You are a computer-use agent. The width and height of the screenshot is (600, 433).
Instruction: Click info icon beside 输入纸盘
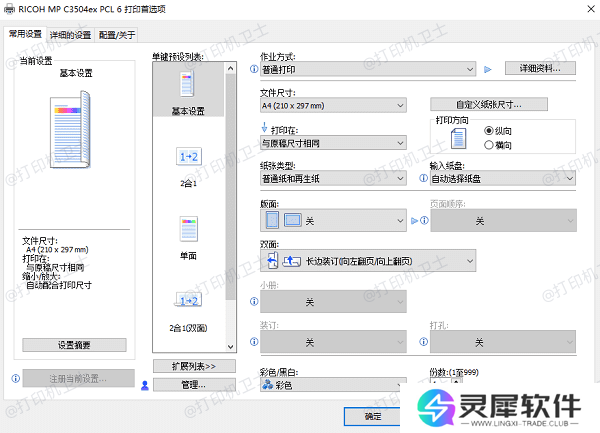(x=424, y=178)
